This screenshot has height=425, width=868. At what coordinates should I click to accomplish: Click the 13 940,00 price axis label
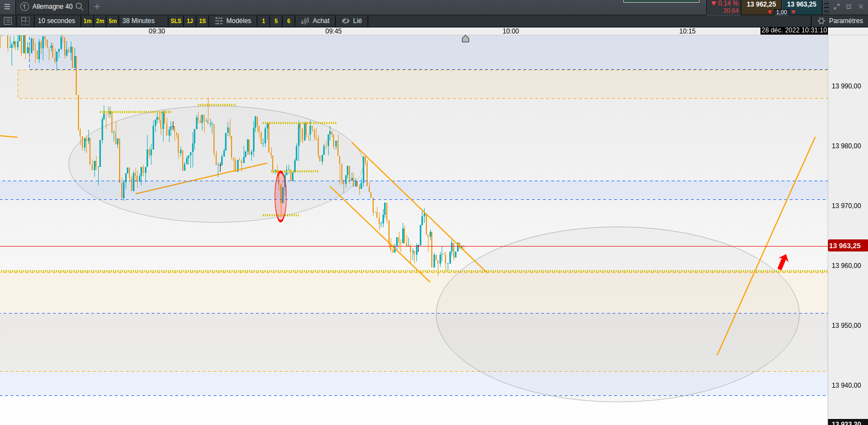[847, 385]
